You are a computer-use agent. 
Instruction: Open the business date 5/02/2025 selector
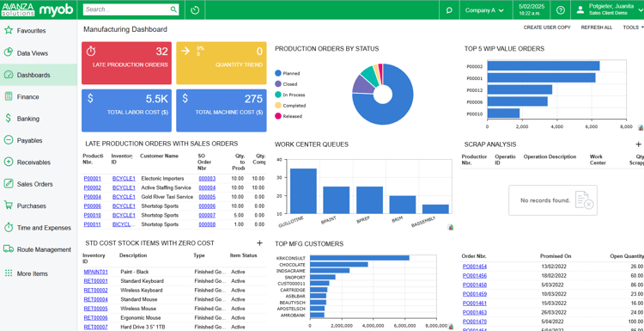(531, 9)
